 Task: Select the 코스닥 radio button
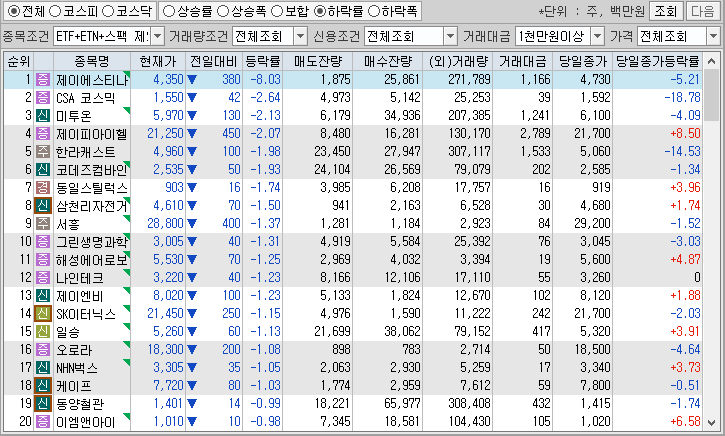(108, 11)
